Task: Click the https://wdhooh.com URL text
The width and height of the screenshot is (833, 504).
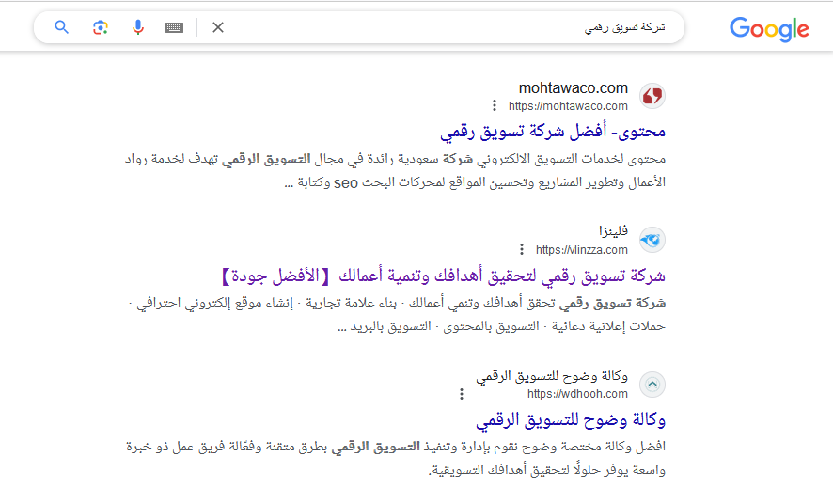Action: (577, 394)
